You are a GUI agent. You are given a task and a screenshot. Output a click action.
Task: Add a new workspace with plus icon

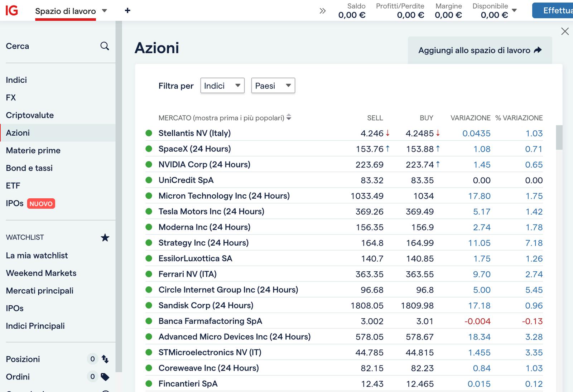(127, 10)
